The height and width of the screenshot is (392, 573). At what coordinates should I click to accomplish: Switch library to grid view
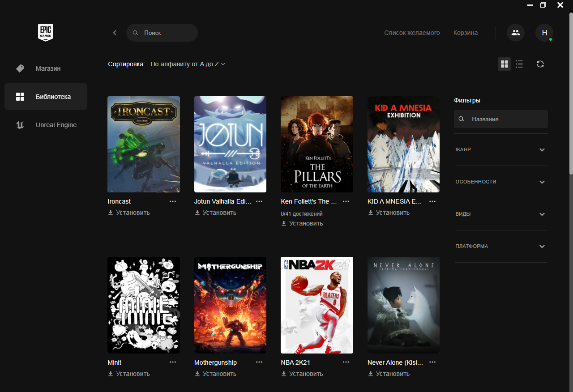[505, 64]
